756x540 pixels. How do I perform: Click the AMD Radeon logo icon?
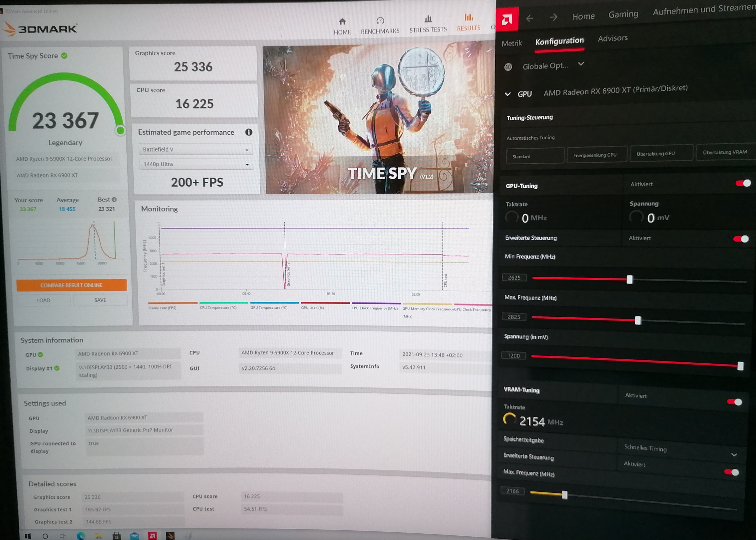(507, 19)
